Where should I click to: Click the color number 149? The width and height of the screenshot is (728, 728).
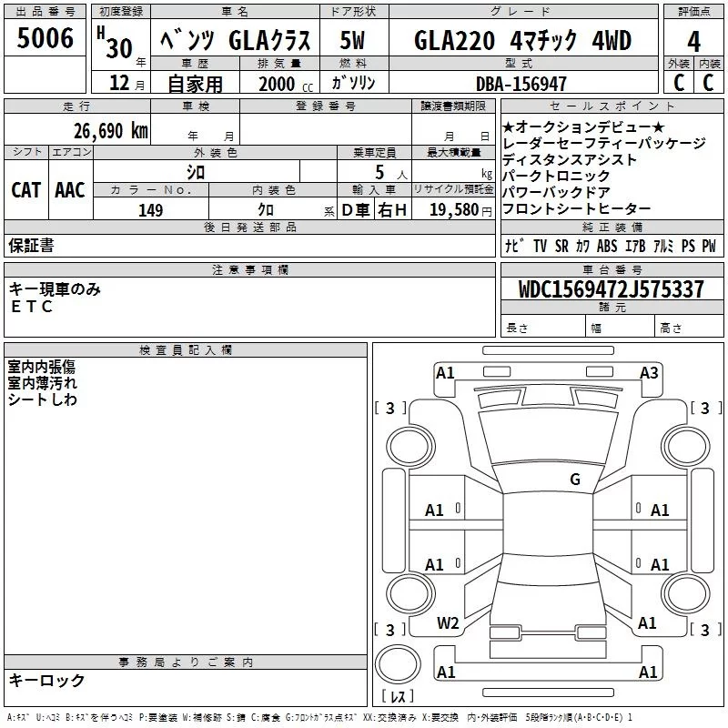pyautogui.click(x=150, y=210)
